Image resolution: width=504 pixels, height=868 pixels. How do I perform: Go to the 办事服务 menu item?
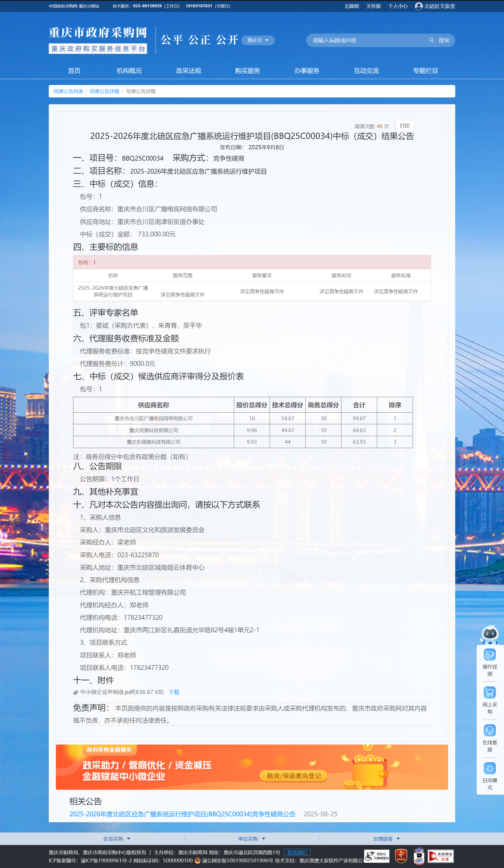[x=307, y=71]
